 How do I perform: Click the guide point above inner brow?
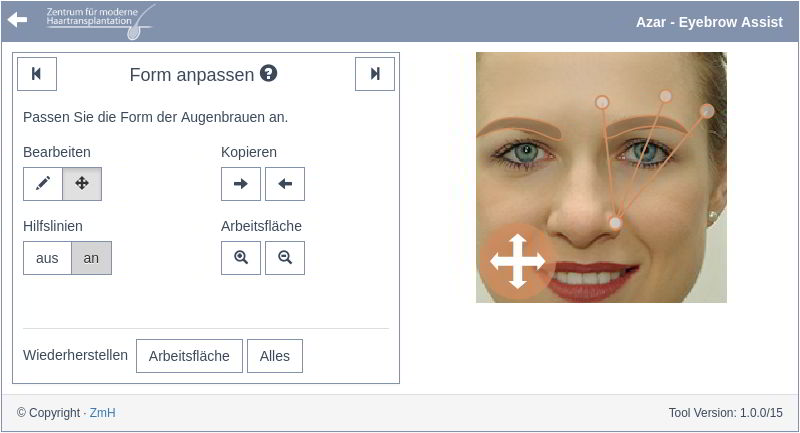click(602, 102)
